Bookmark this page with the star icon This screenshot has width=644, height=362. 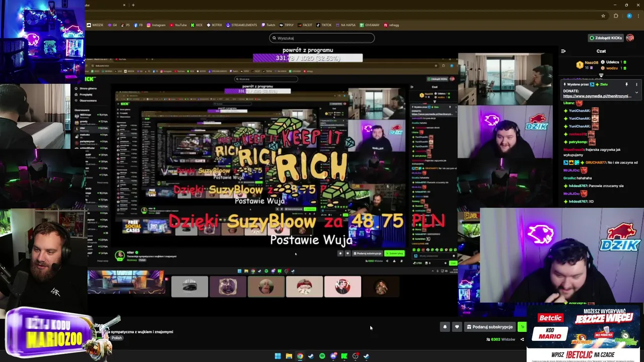(x=603, y=16)
